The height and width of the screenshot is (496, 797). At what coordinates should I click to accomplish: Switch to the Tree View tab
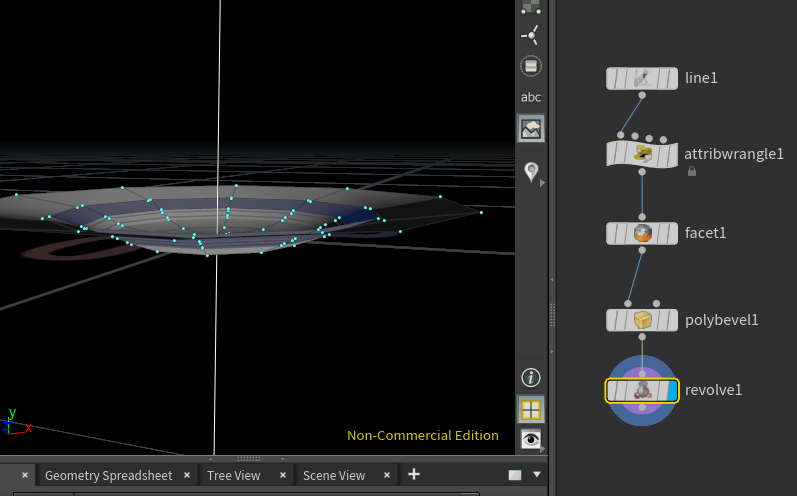click(x=234, y=476)
